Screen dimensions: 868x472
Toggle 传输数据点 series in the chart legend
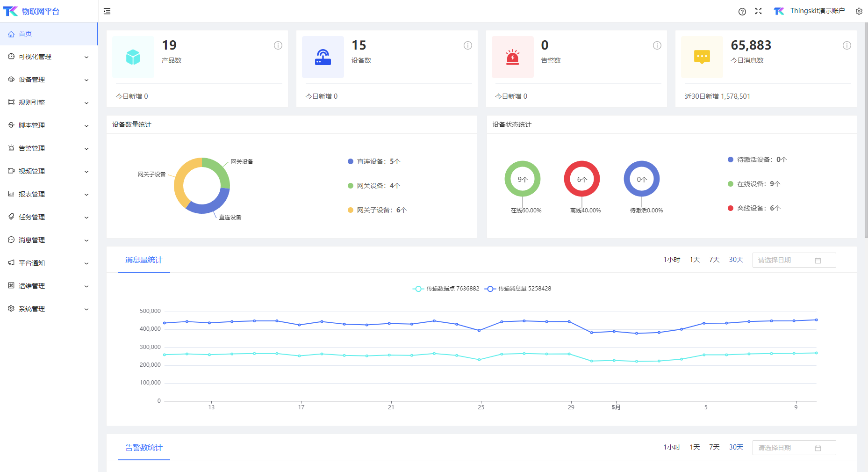point(446,289)
